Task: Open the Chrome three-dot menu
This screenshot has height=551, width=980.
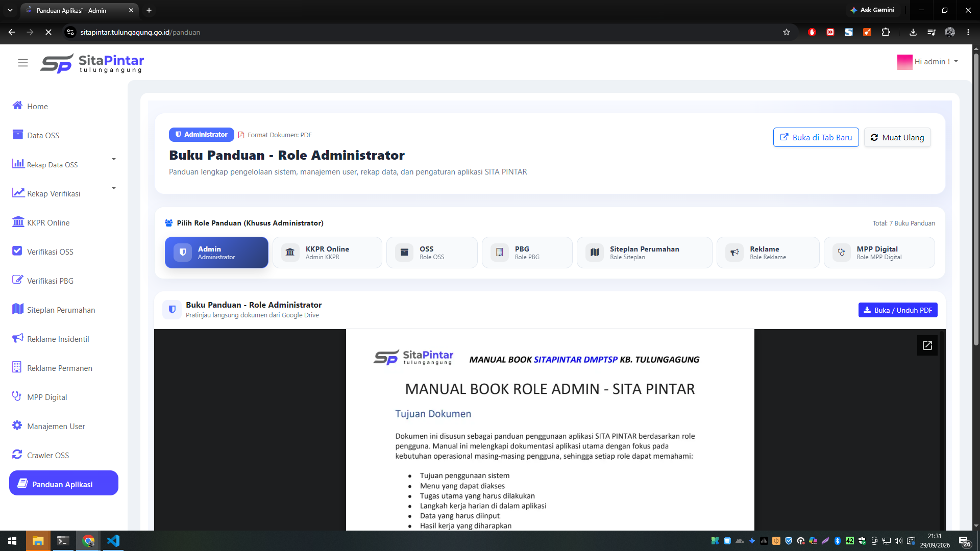Action: pos(968,32)
